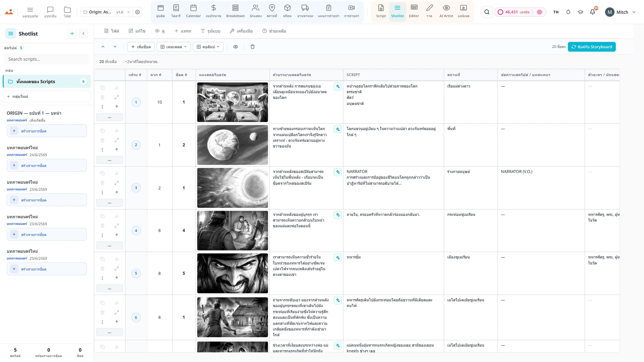This screenshot has height=362, width=644.
Task: Switch to the AI Artist tab
Action: coord(446,12)
